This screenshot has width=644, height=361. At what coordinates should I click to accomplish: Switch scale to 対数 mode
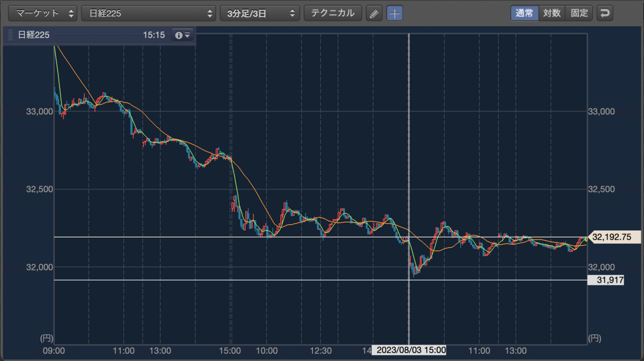coord(552,13)
